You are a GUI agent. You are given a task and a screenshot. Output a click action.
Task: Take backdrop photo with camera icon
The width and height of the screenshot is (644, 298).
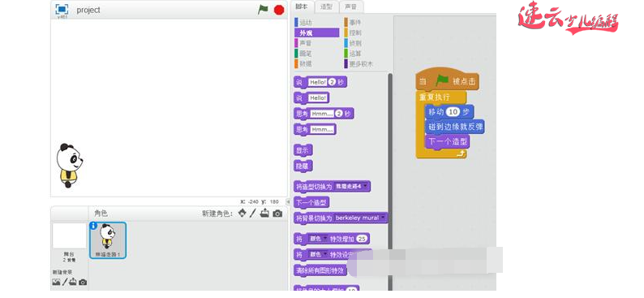coord(83,283)
